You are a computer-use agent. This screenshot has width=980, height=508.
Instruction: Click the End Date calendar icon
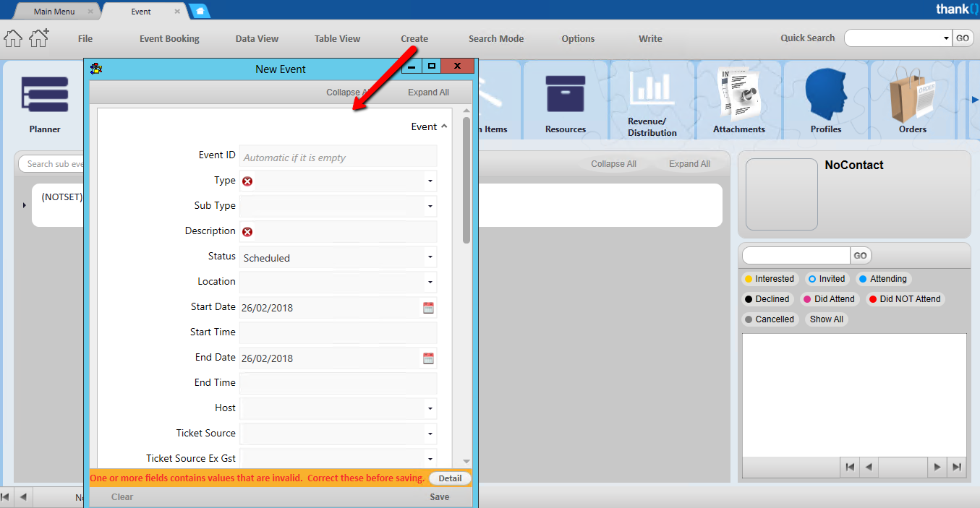(x=428, y=358)
